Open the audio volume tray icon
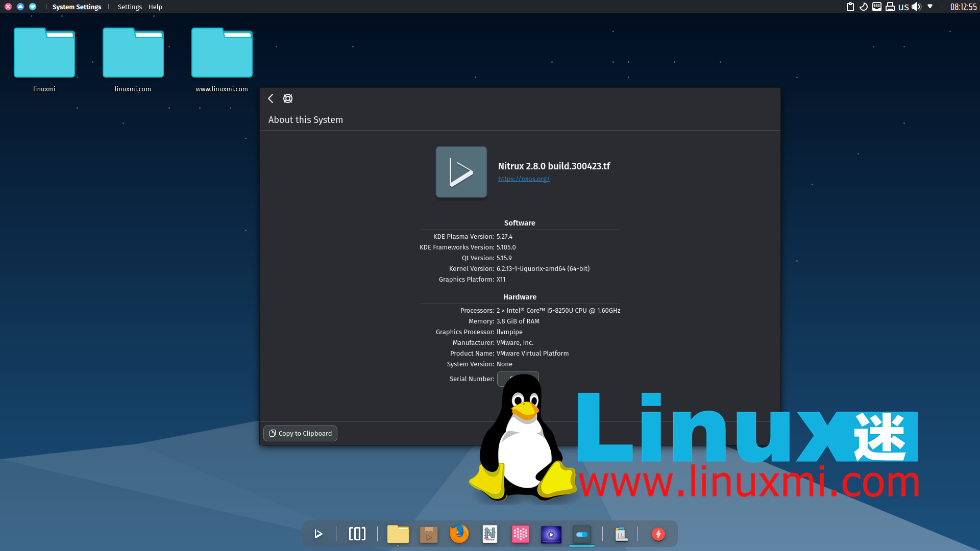The image size is (980, 551). click(x=917, y=7)
